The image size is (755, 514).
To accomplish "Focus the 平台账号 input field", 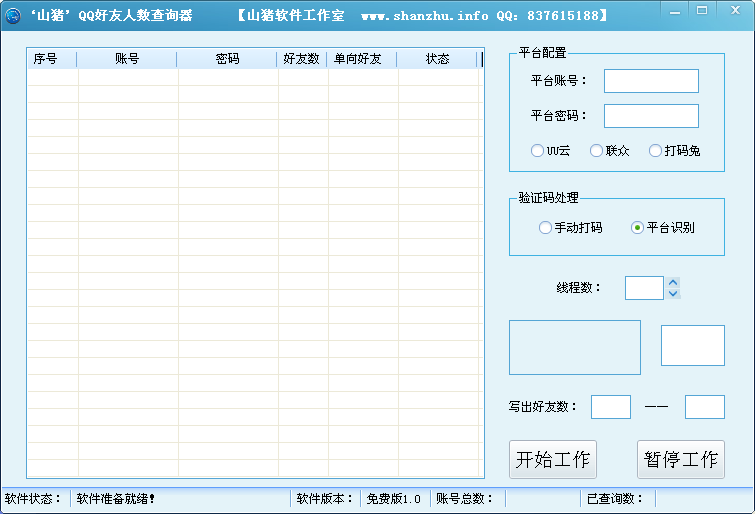I will pyautogui.click(x=651, y=81).
